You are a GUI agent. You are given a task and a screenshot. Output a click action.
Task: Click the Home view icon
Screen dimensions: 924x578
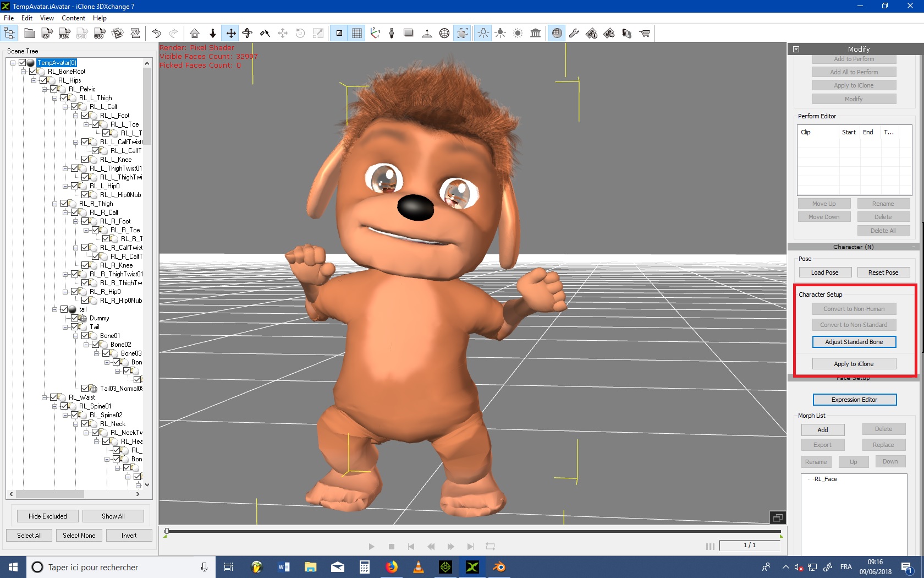[195, 34]
